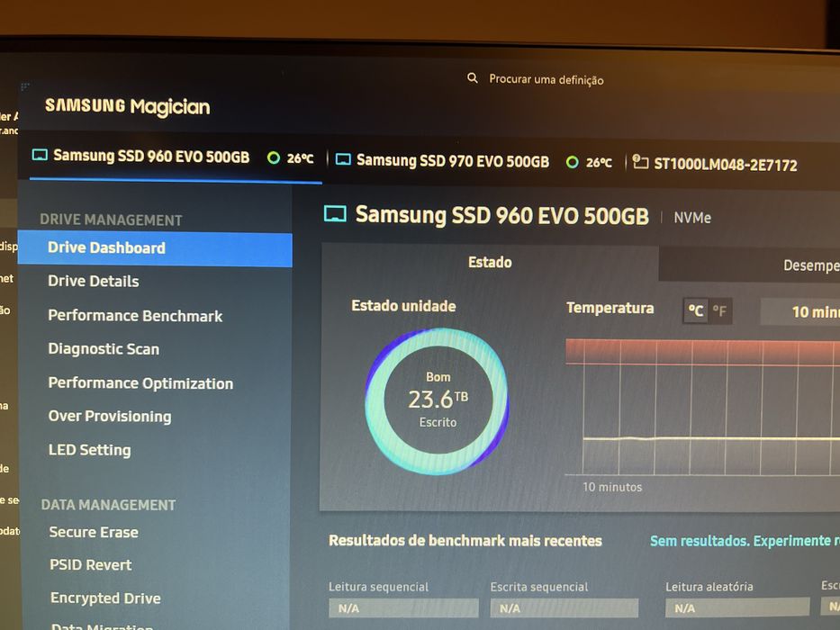Viewport: 840px width, 630px height.
Task: Click the 970 EVO green health status circle
Action: [x=572, y=162]
